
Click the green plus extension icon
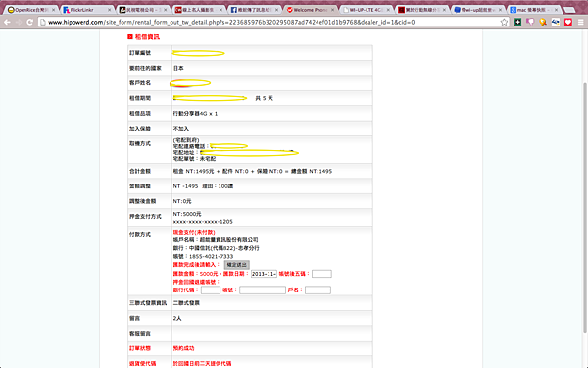pyautogui.click(x=517, y=23)
